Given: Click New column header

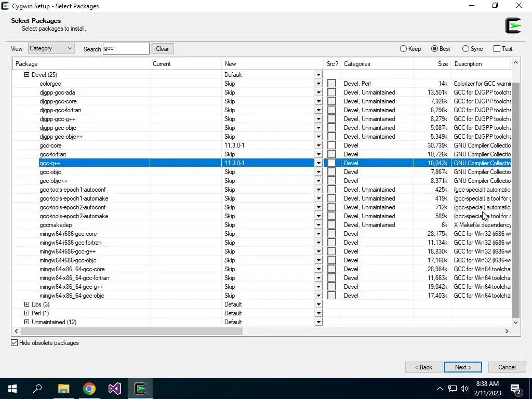Looking at the screenshot, I should coord(272,64).
